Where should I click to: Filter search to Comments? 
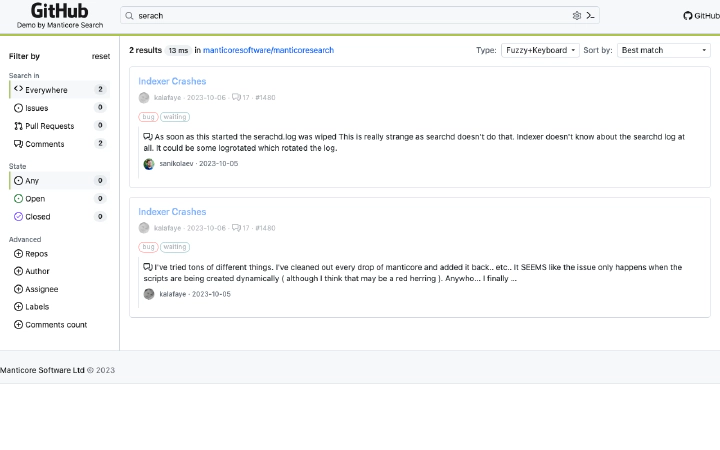[x=59, y=144]
